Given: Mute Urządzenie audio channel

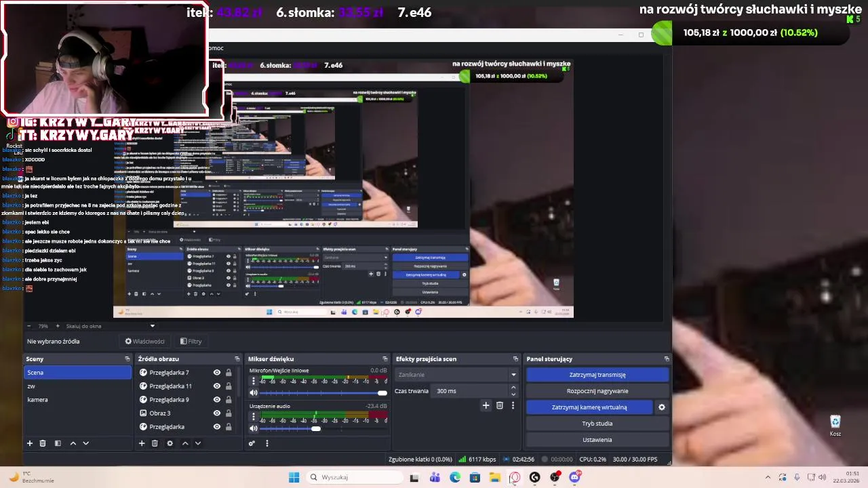Looking at the screenshot, I should click(254, 428).
